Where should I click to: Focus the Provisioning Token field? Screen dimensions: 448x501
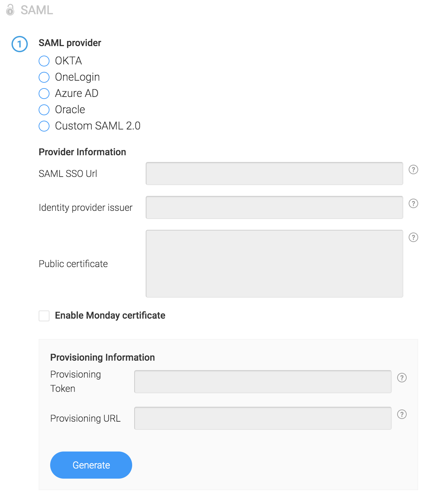[263, 382]
